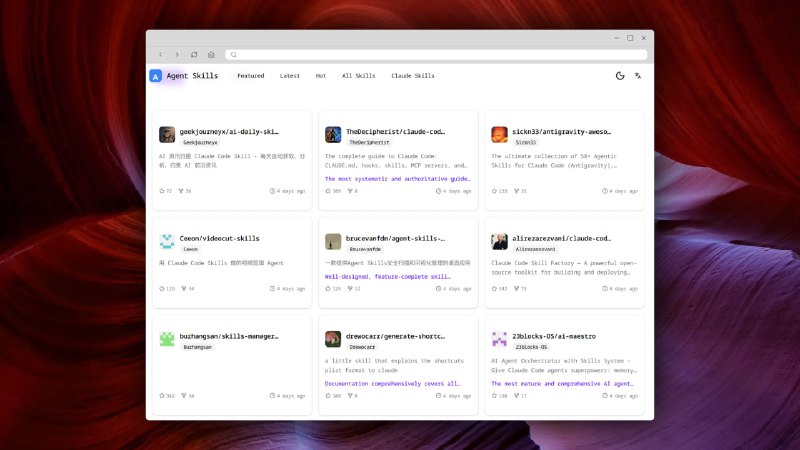Click TheDecipherist avatar image
The width and height of the screenshot is (800, 450).
pyautogui.click(x=333, y=135)
